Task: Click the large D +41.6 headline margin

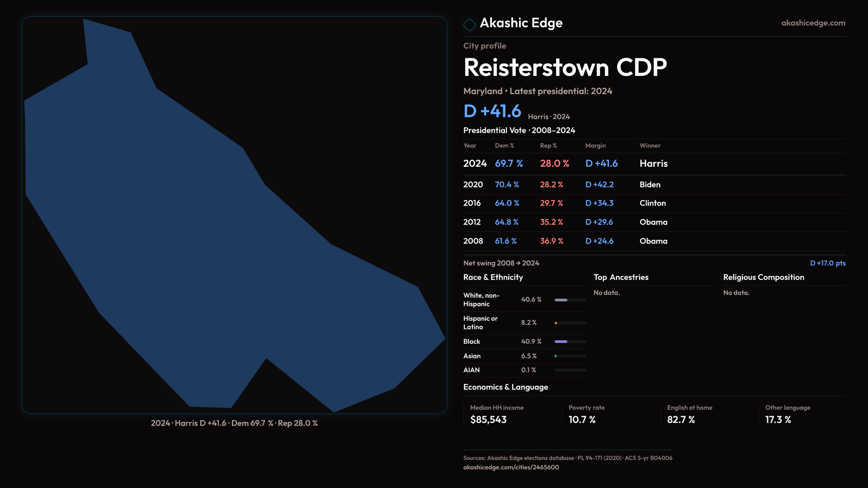Action: [492, 111]
